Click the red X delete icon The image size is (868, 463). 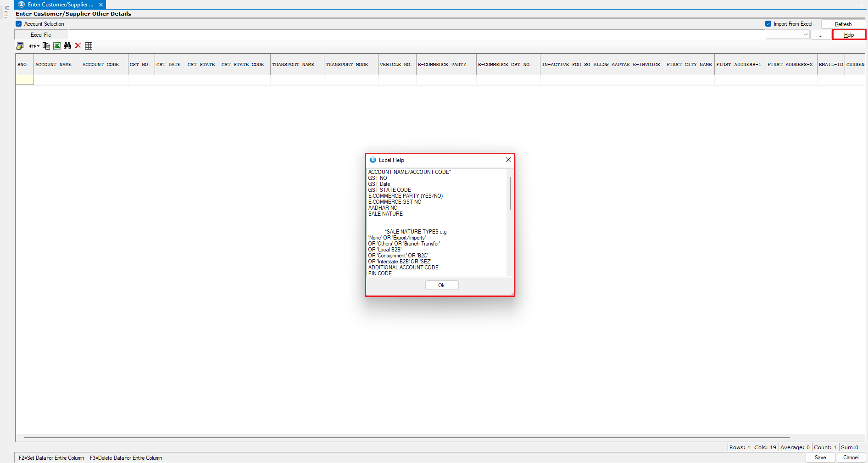point(78,46)
